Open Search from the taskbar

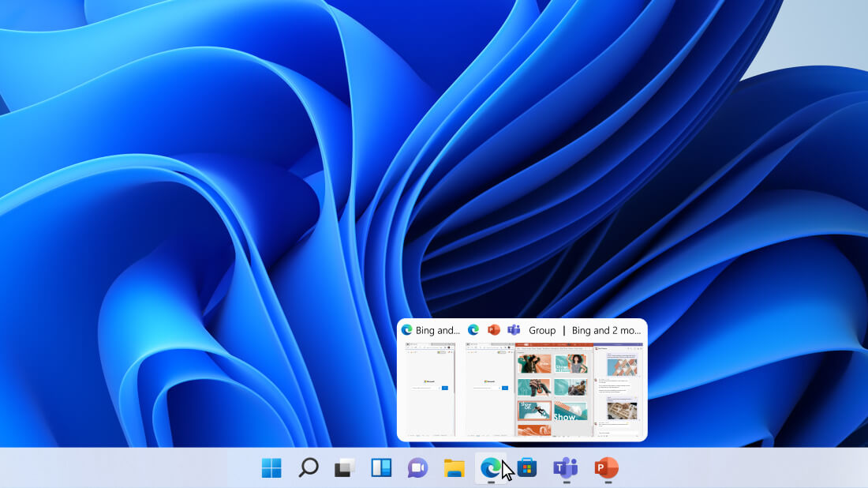coord(309,468)
